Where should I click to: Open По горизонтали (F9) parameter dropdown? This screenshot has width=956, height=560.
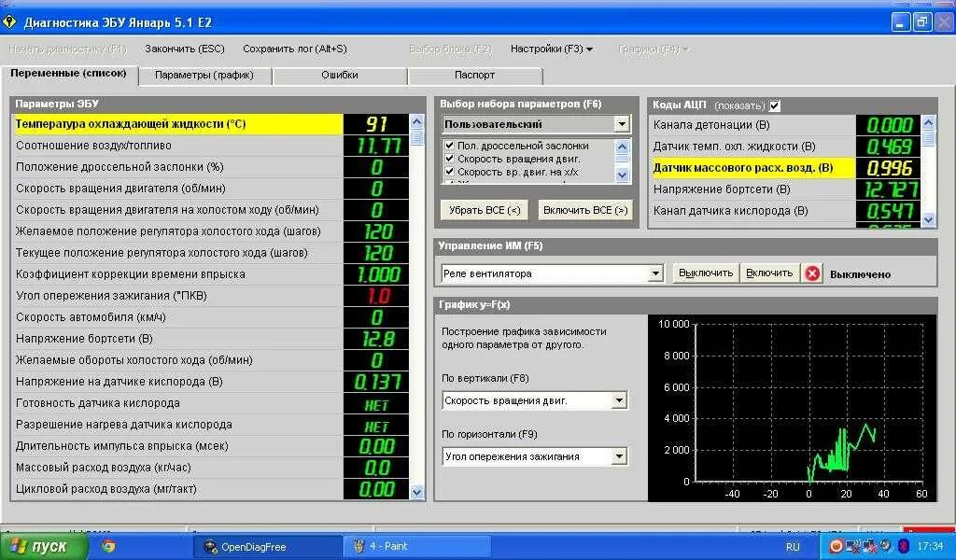619,455
